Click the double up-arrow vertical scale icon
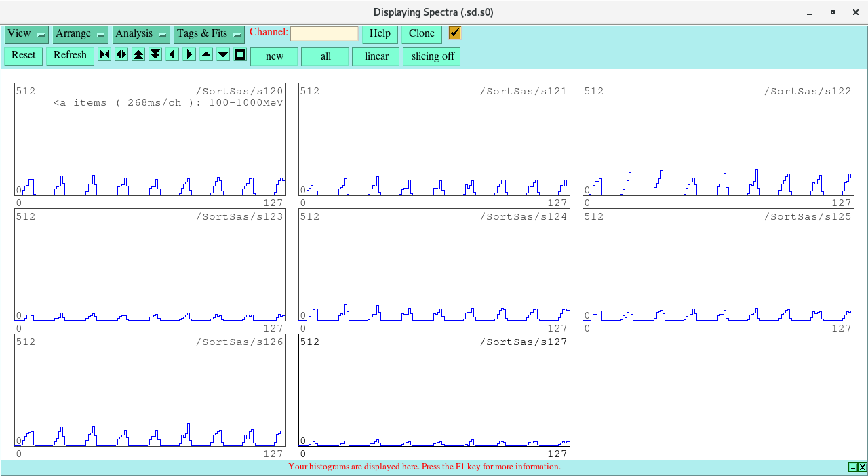This screenshot has width=868, height=476. (138, 55)
